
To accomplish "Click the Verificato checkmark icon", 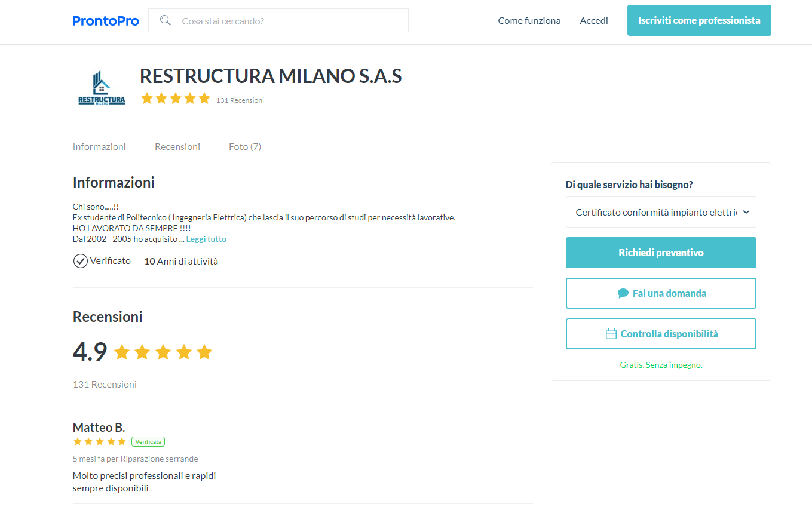I will (80, 261).
